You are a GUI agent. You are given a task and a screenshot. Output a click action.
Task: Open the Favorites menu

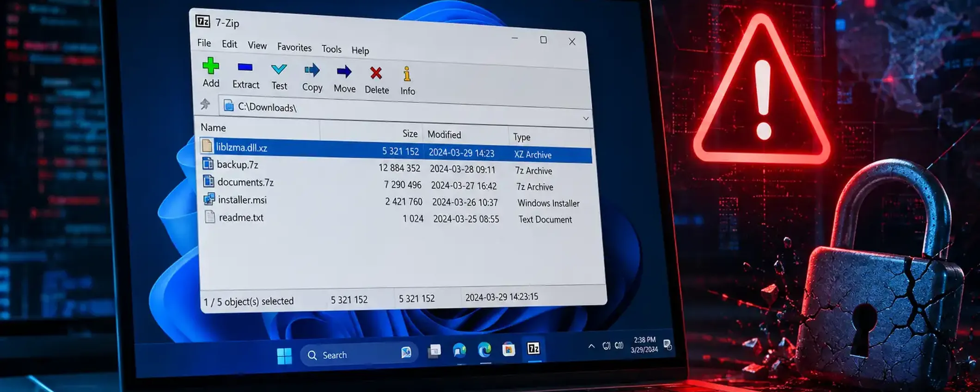[x=294, y=47]
